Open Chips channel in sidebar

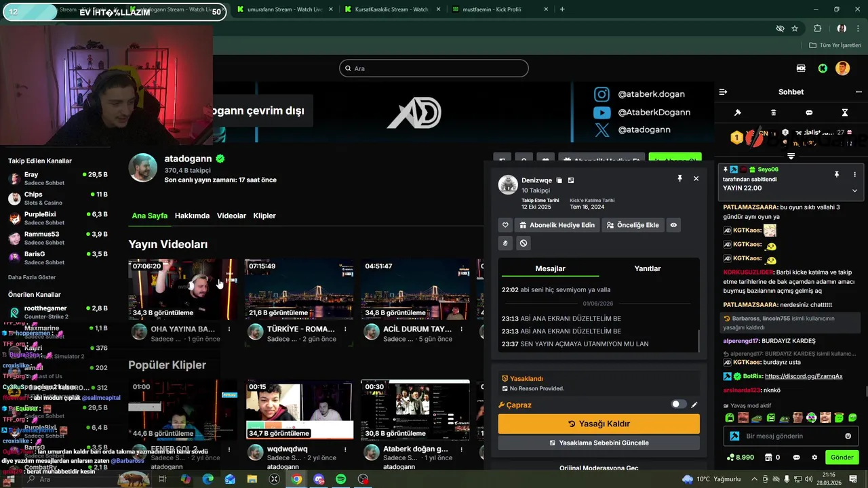tap(58, 198)
